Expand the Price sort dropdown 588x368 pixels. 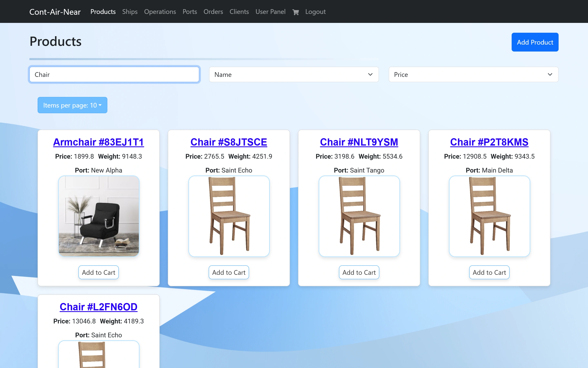point(473,74)
